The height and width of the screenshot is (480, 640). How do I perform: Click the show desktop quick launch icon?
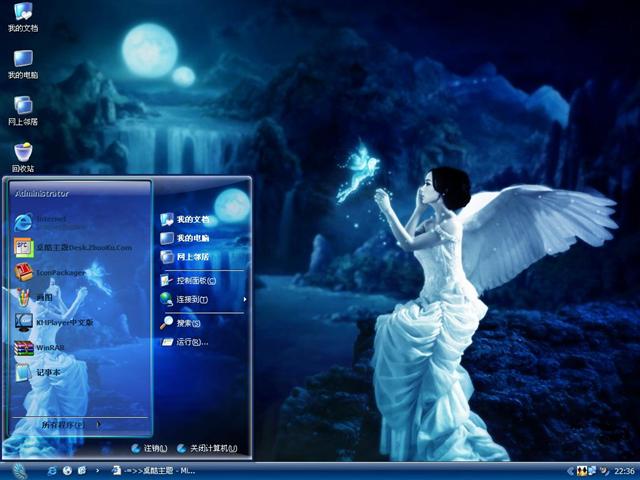click(x=82, y=471)
